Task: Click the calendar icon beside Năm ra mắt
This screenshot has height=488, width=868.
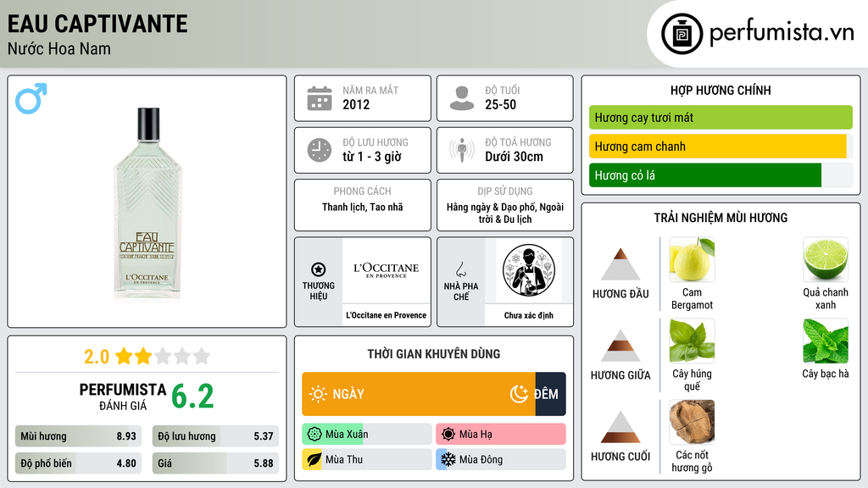Action: (320, 98)
